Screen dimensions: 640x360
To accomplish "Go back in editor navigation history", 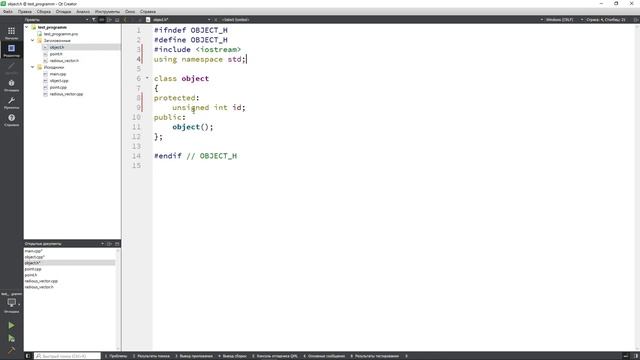I will tap(125, 20).
